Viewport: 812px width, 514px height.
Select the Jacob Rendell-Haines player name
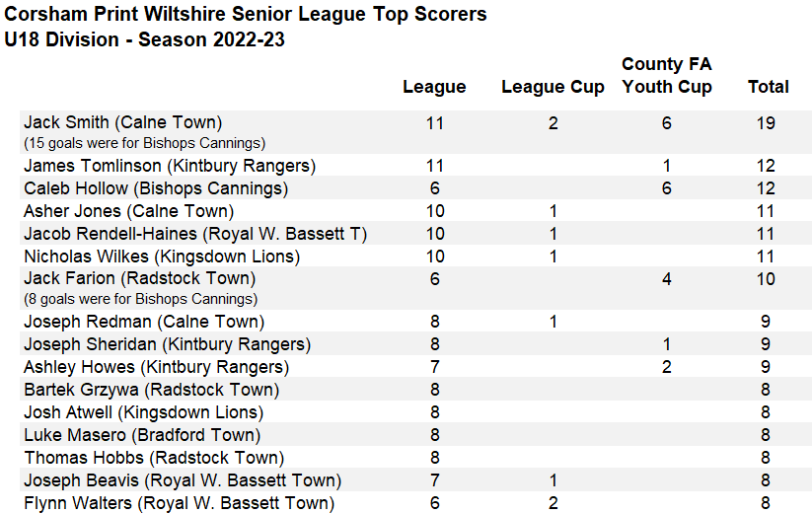tap(195, 234)
